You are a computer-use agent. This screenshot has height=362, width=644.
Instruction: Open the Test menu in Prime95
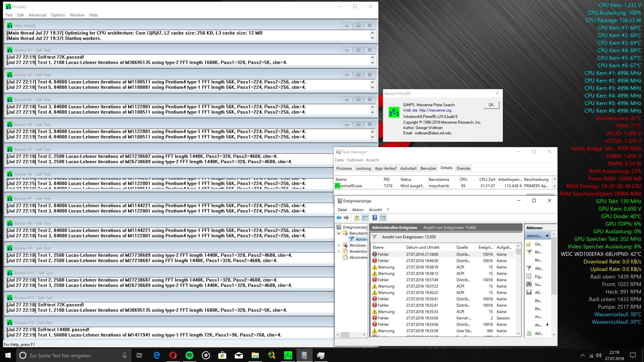click(9, 15)
